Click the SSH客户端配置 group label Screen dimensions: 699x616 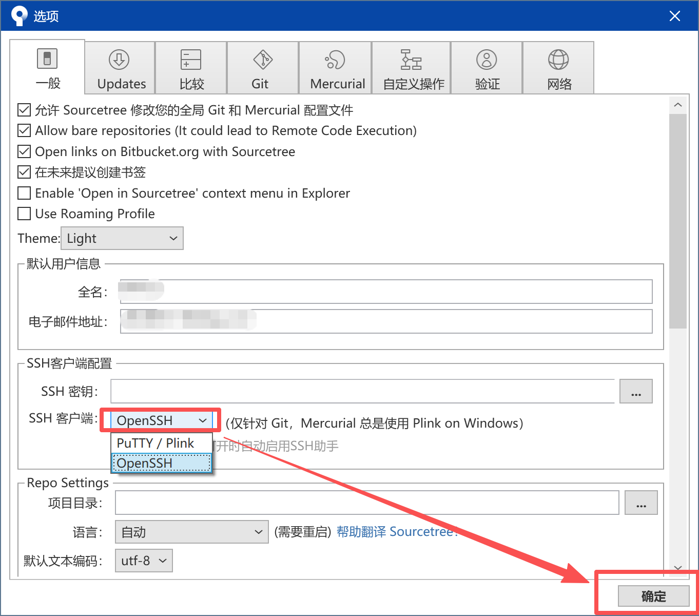coord(69,363)
